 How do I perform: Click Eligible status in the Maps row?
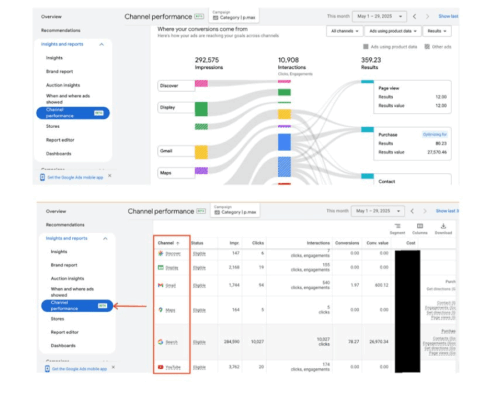[199, 310]
